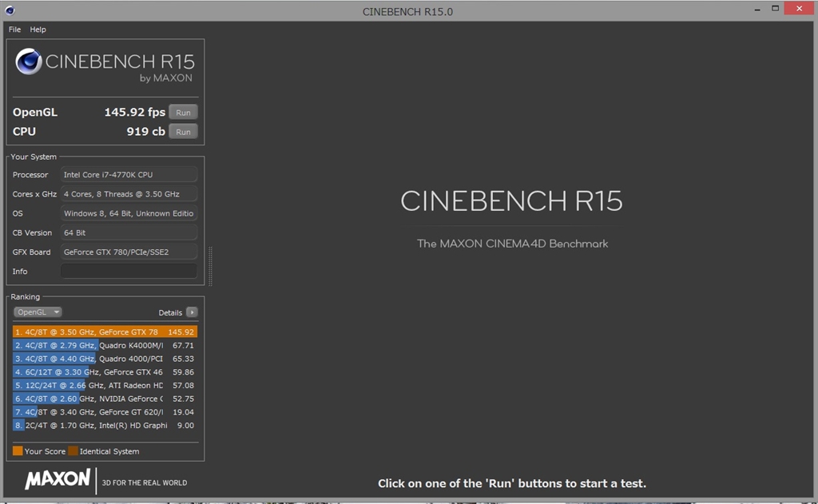The height and width of the screenshot is (504, 818).
Task: Open the File menu
Action: coord(14,30)
